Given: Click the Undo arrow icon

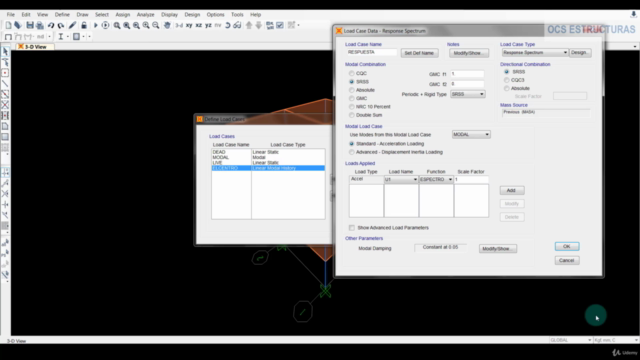Looking at the screenshot, I should [x=51, y=25].
